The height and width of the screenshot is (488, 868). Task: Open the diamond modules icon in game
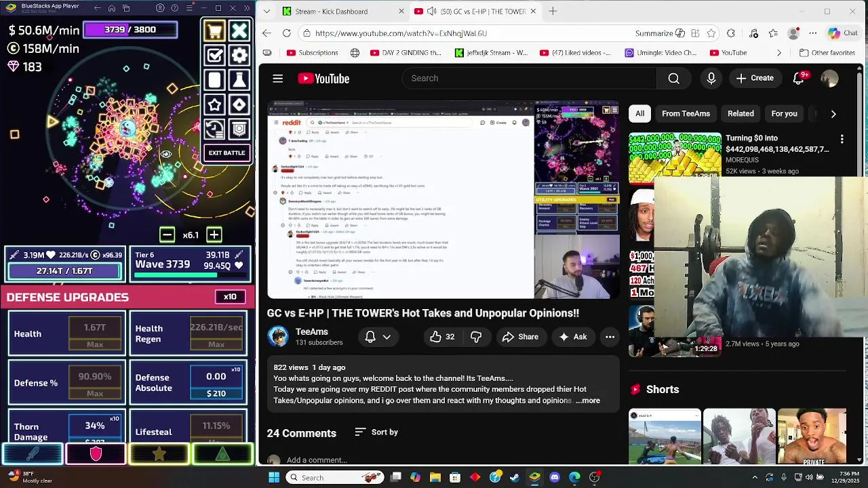[x=239, y=104]
